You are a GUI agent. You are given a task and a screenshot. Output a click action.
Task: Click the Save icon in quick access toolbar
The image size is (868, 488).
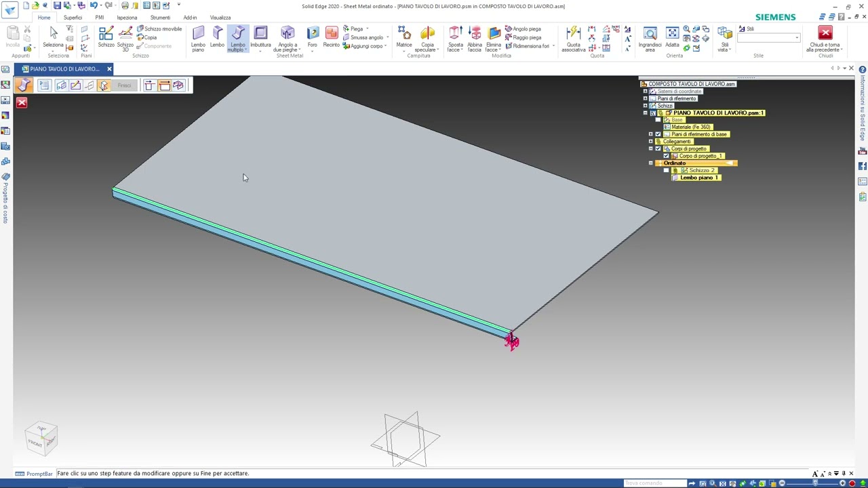point(57,5)
